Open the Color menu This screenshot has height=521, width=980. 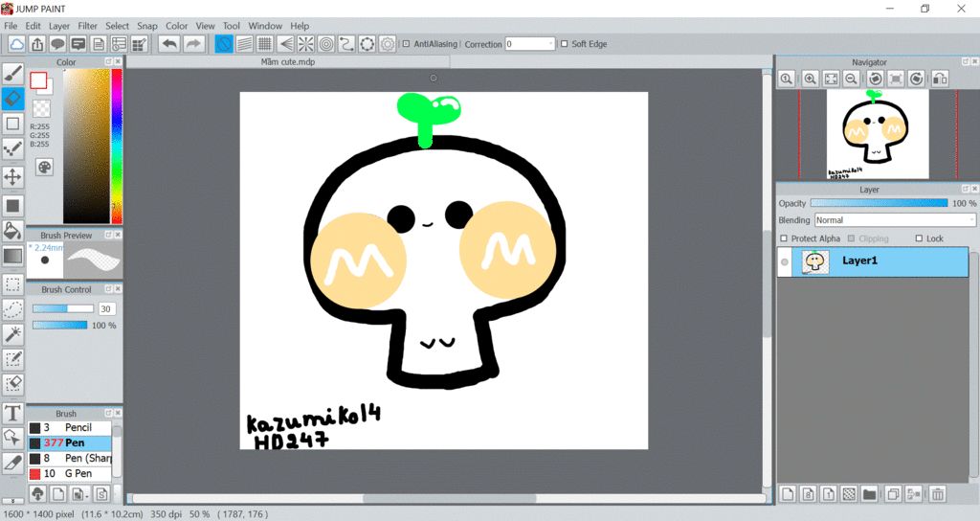click(x=176, y=26)
